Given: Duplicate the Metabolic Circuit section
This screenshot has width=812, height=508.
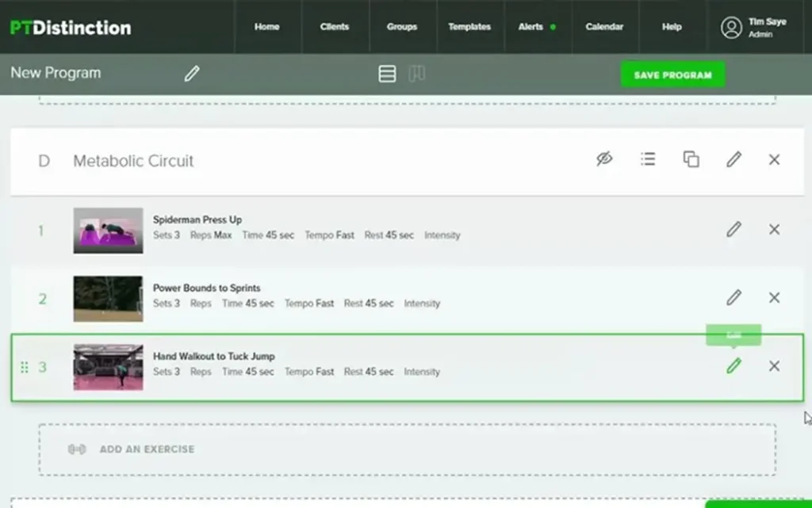Looking at the screenshot, I should [691, 159].
